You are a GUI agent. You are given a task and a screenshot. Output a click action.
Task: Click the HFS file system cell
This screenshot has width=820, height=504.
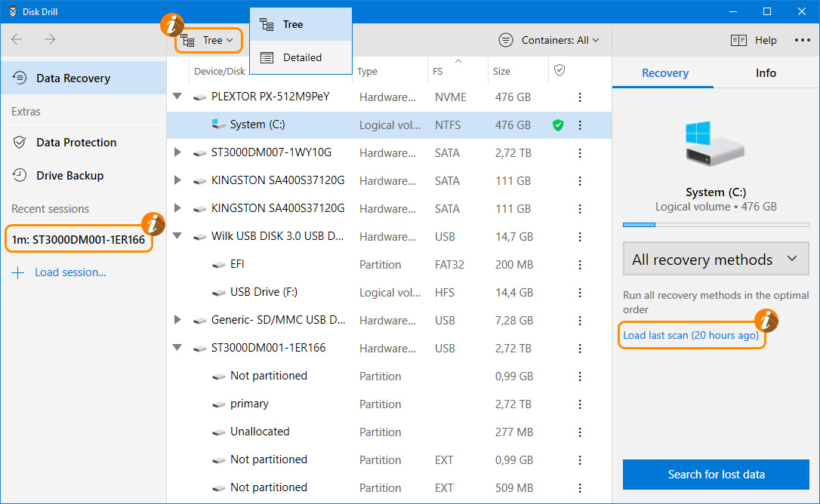click(445, 292)
